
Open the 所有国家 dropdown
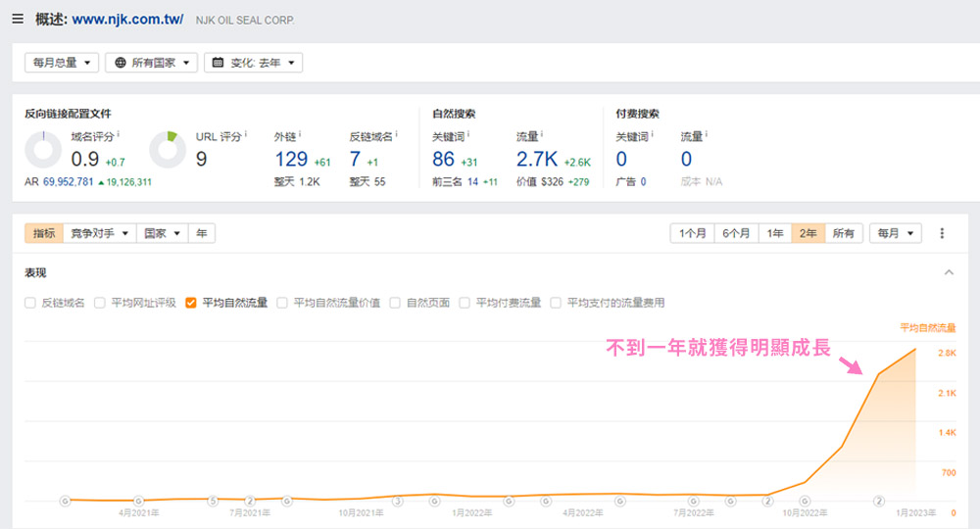pos(152,63)
